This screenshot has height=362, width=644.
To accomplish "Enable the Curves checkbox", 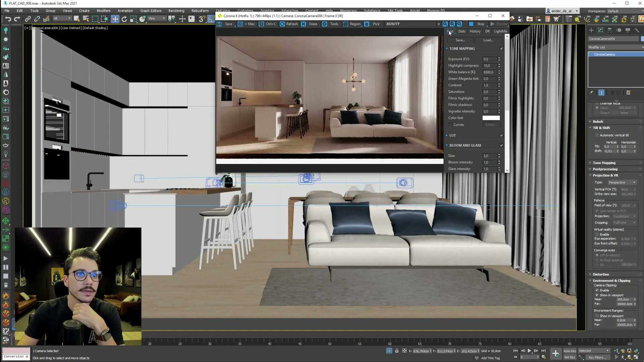I will 450,125.
